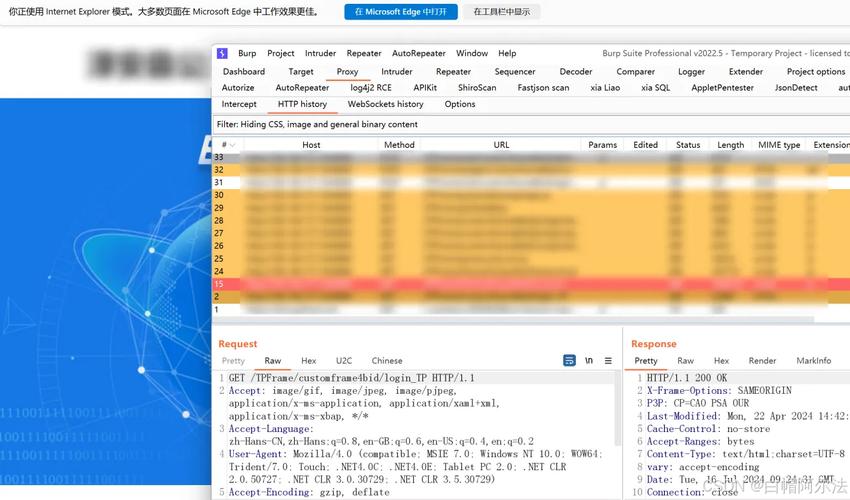Switch to the Autorize extension tab

tap(238, 87)
